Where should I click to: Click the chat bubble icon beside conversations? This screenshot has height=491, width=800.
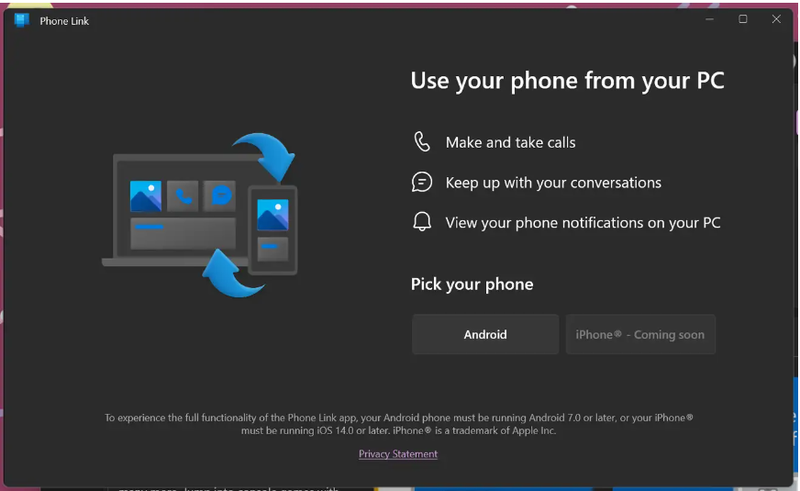coord(422,182)
